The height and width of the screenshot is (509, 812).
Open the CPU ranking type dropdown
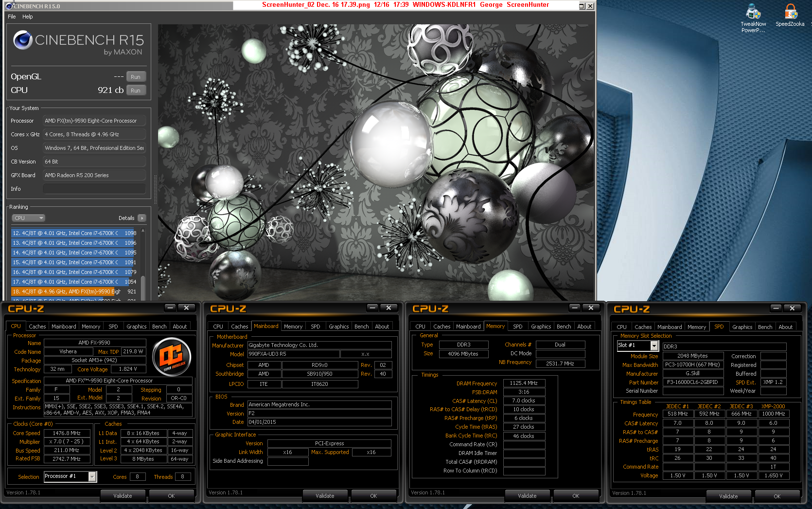(29, 218)
